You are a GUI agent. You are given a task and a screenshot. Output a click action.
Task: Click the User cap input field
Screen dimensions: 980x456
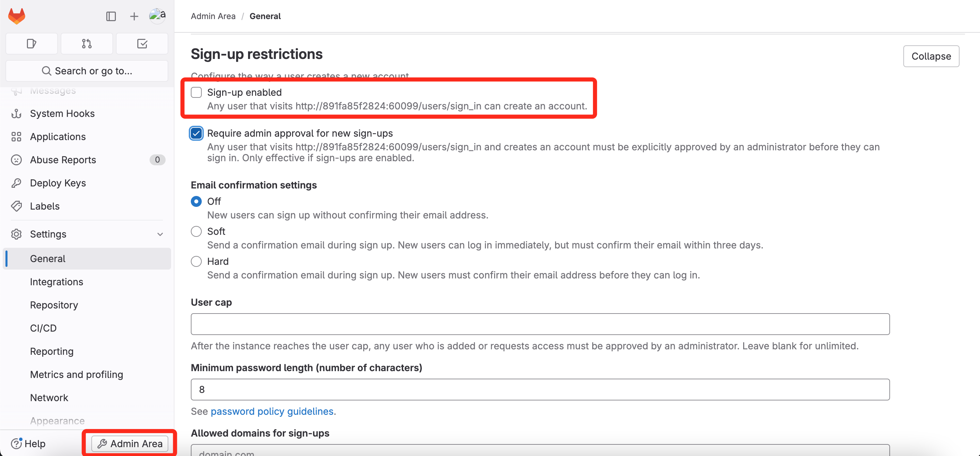coord(540,324)
